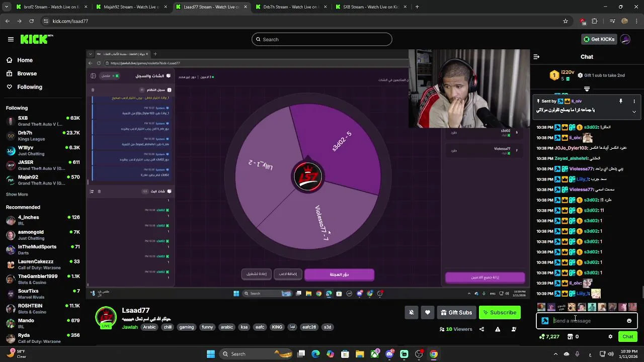644x362 pixels.
Task: Open Windows Start menu
Action: (x=211, y=354)
